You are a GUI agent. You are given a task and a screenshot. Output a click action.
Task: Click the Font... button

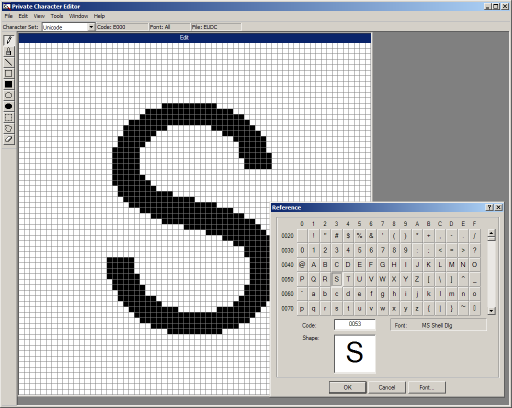[427, 387]
